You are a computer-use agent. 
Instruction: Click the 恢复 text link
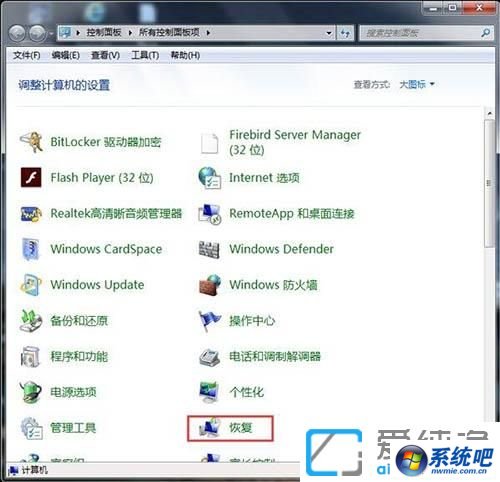click(240, 428)
